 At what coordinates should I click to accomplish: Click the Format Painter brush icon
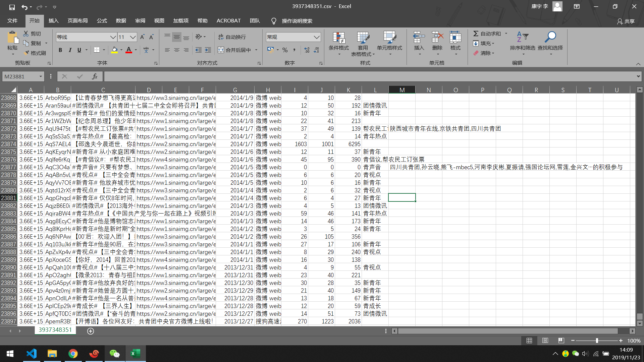click(x=27, y=53)
